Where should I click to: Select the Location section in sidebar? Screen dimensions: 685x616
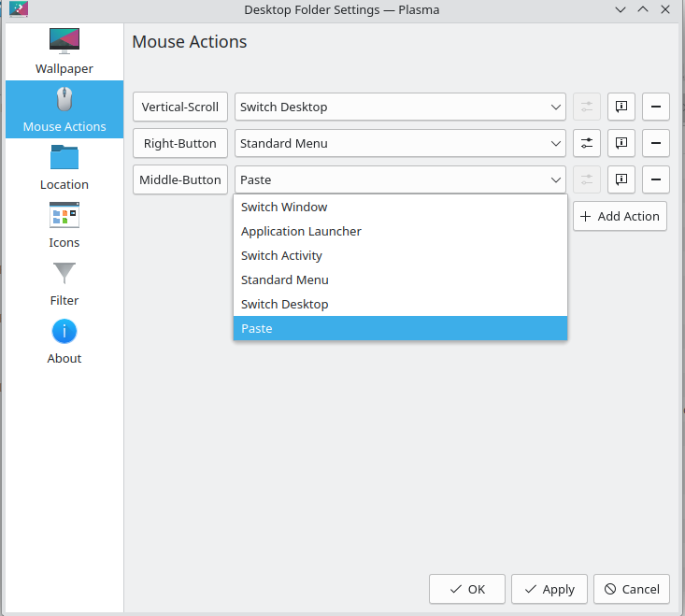64,167
